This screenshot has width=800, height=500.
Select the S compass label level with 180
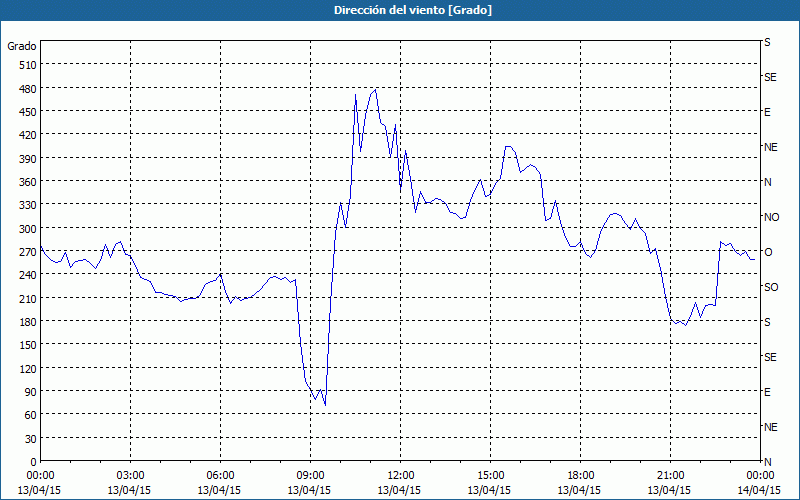[x=767, y=322]
